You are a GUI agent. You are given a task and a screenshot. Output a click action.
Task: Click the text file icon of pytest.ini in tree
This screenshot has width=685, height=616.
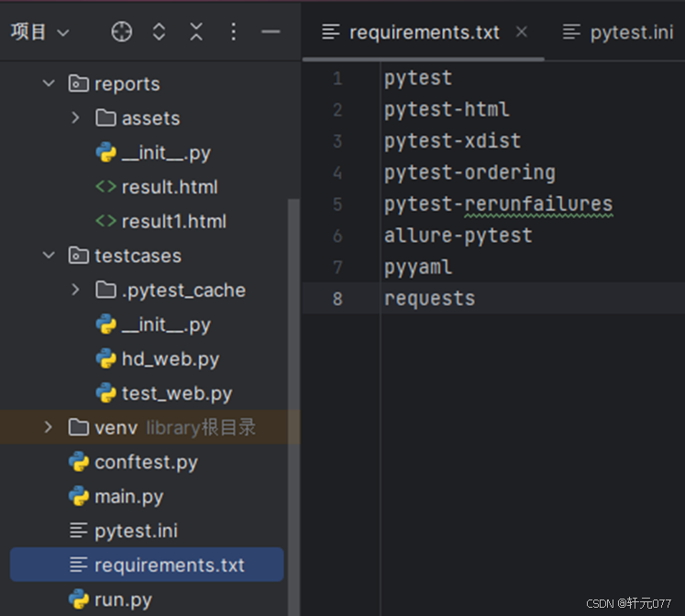(x=79, y=531)
